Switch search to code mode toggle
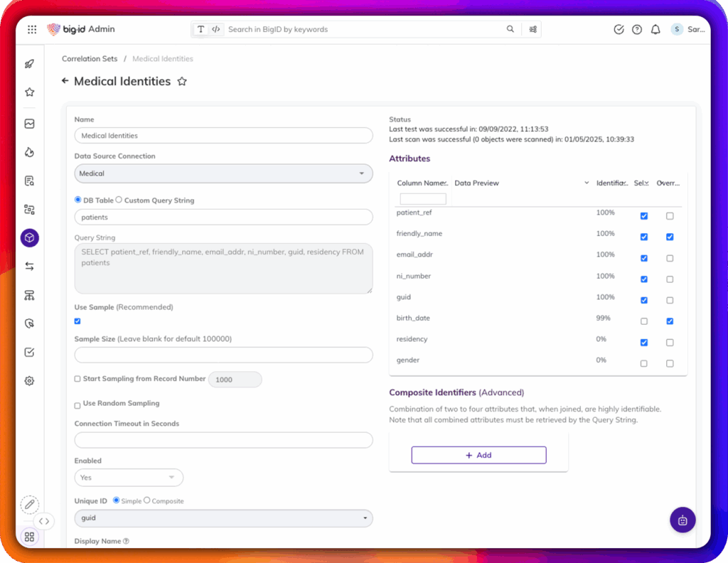Image resolution: width=728 pixels, height=563 pixels. point(216,30)
